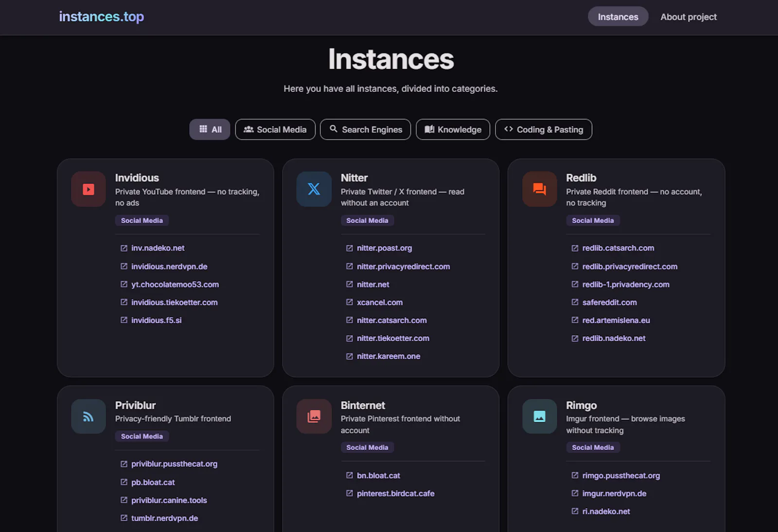This screenshot has width=778, height=532.
Task: Filter by Search Engines category
Action: click(366, 129)
